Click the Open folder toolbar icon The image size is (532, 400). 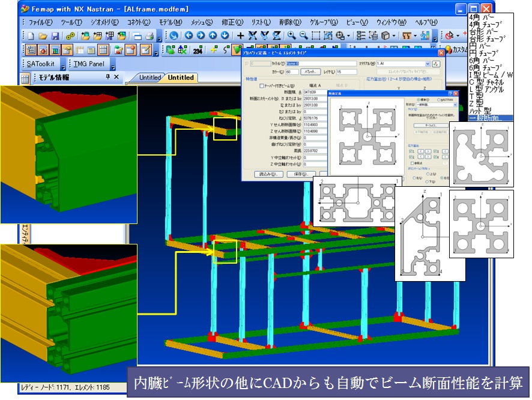point(43,36)
